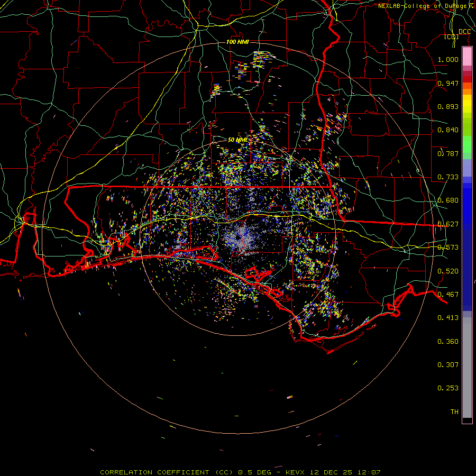Pick the orange color band on colorbar

tap(467, 91)
